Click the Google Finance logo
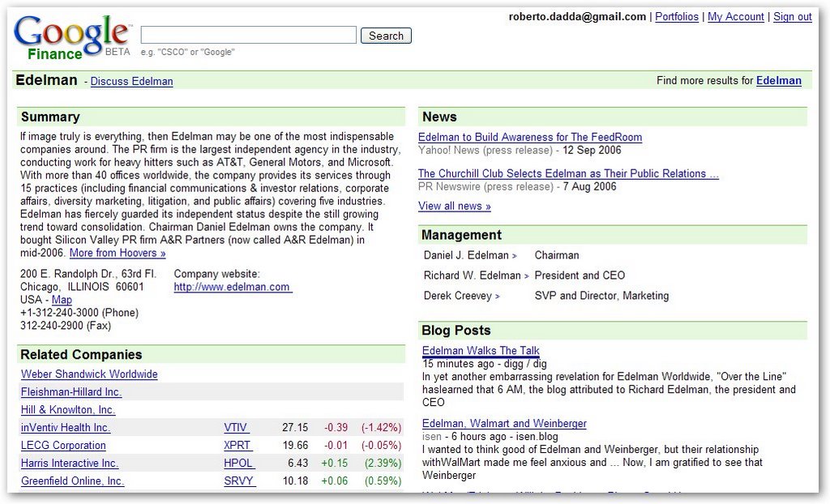The height and width of the screenshot is (504, 830). coord(72,37)
